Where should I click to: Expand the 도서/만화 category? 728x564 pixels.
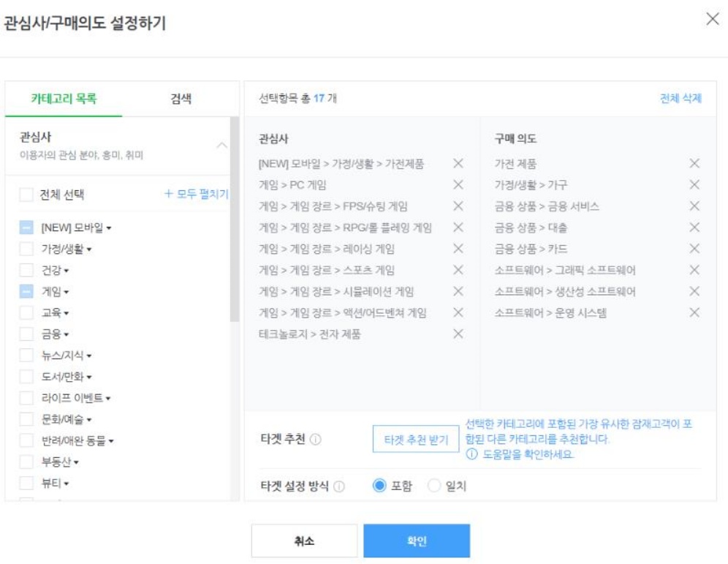pos(88,377)
